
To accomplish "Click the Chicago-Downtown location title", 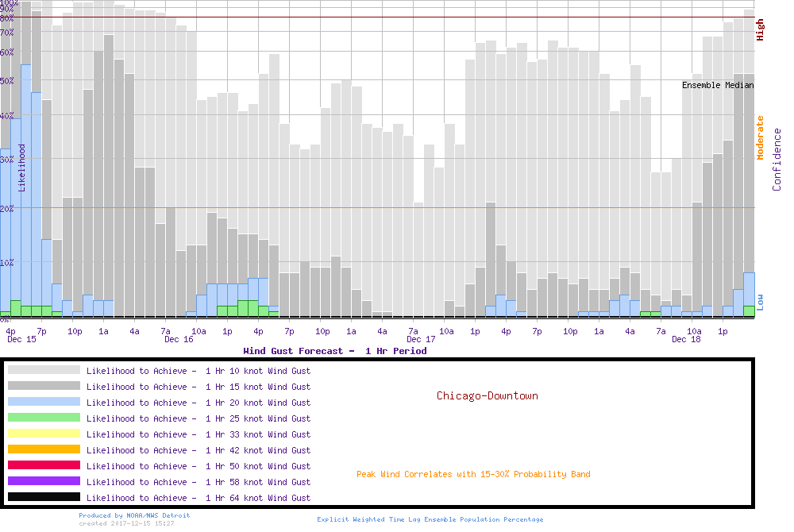I will [x=487, y=395].
